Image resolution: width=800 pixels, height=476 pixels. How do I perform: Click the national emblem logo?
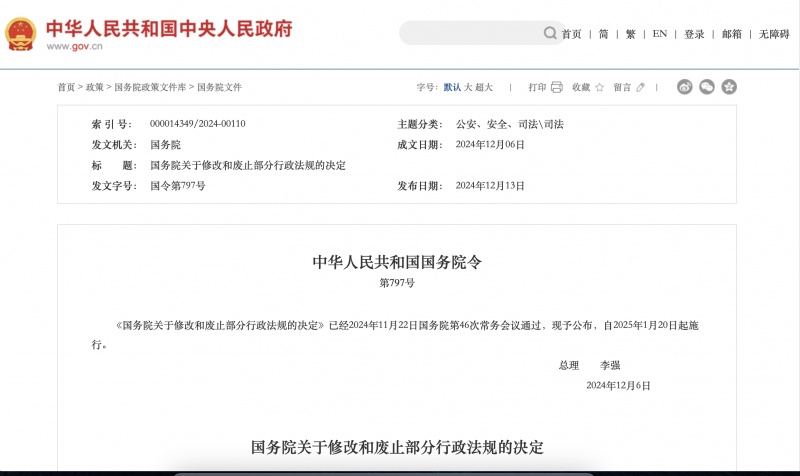20,32
